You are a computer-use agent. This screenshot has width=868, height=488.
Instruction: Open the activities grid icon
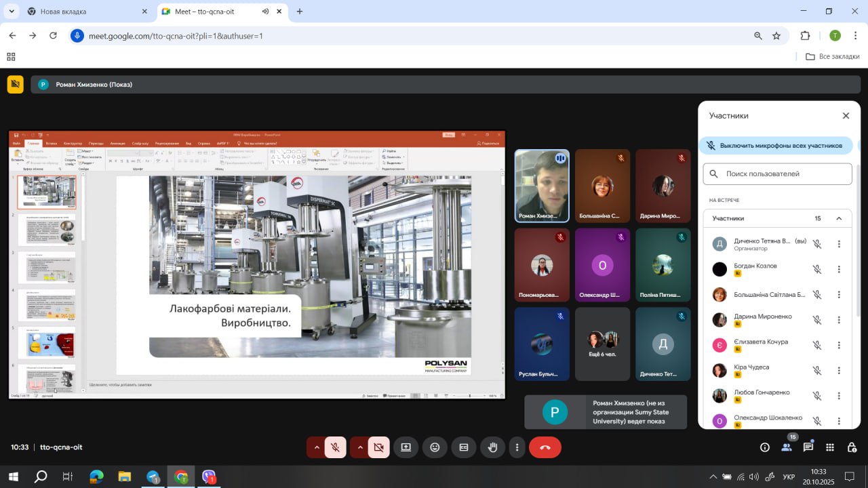pos(830,447)
